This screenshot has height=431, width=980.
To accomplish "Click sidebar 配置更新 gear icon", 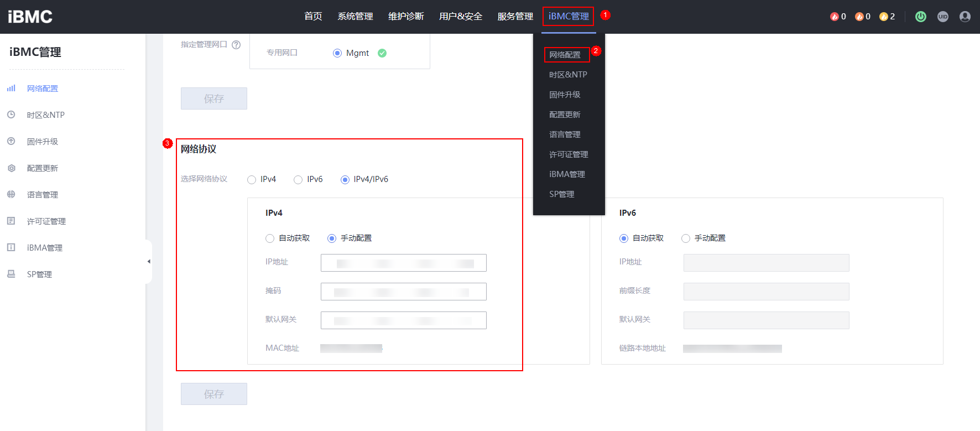I will pos(11,168).
